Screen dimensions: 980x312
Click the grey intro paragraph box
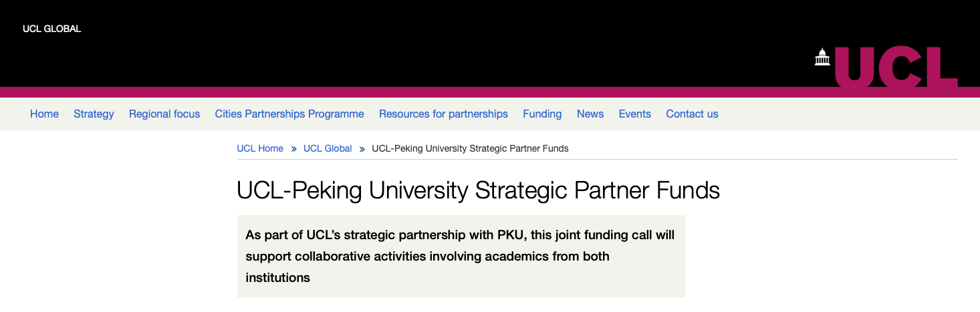(x=461, y=256)
